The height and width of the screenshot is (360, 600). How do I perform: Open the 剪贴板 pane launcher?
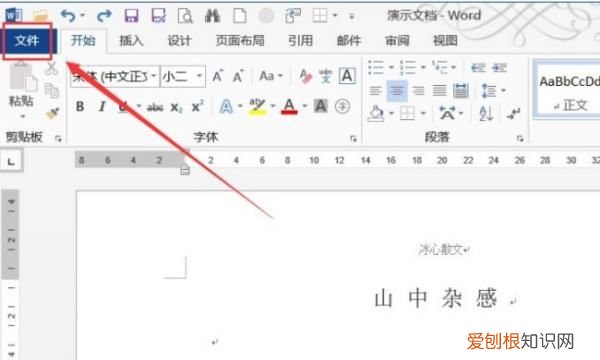58,138
